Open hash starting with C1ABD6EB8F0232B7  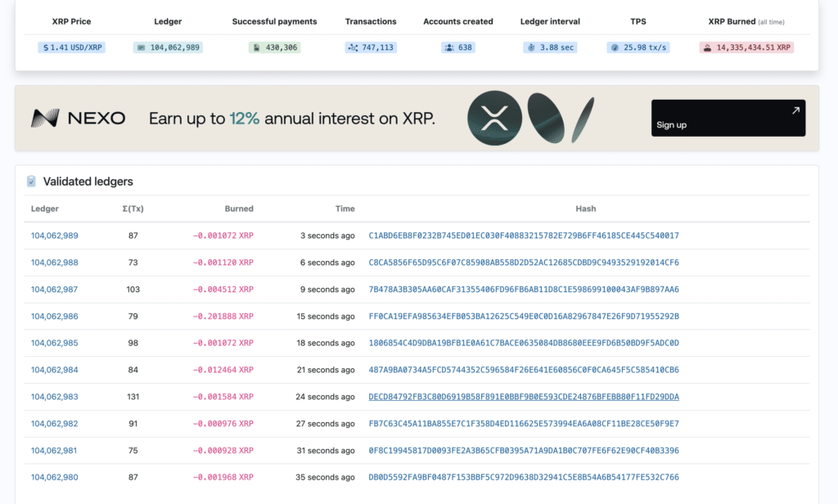click(x=524, y=236)
